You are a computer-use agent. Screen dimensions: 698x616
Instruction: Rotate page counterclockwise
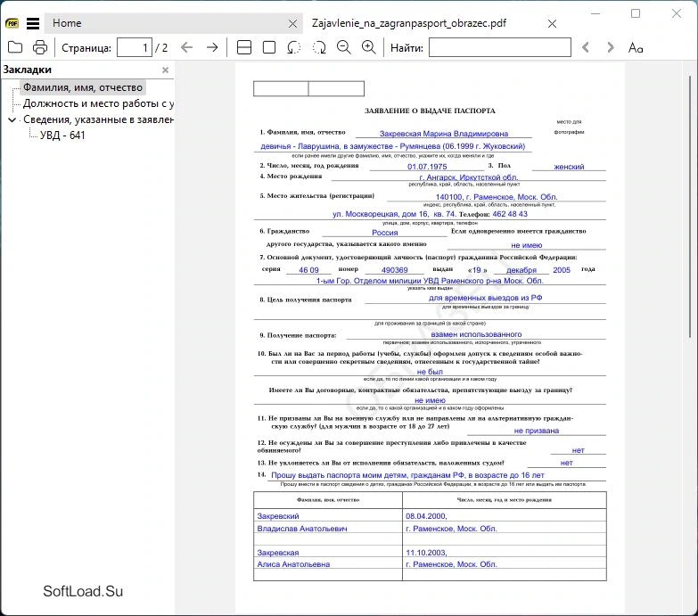tap(294, 47)
